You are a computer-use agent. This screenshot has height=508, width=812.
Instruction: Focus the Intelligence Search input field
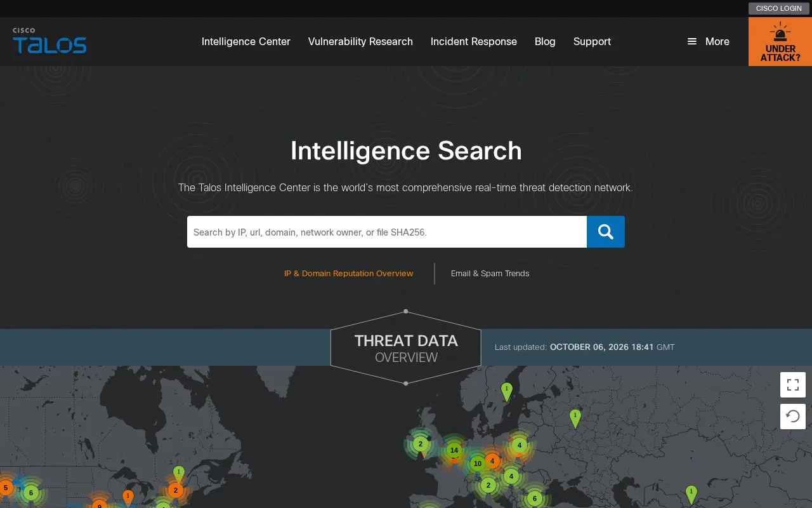[387, 232]
